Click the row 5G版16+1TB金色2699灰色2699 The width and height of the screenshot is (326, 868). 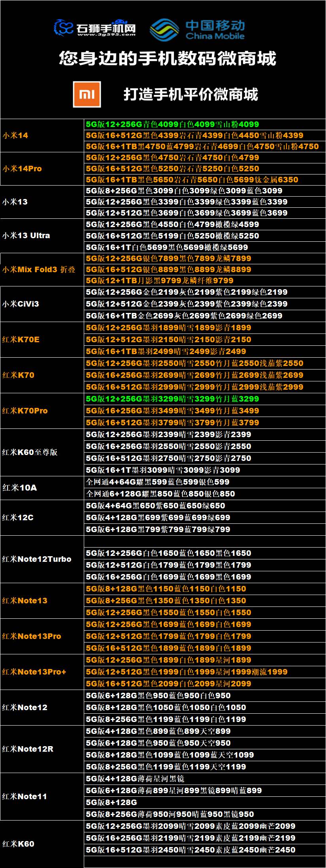click(x=205, y=316)
